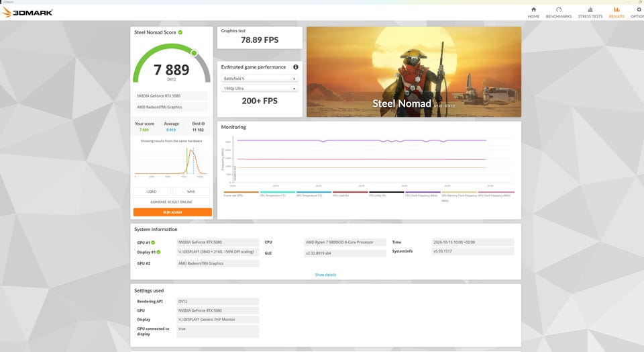
Task: Toggle GPU Temperature legend in Monitoring
Action: click(314, 193)
